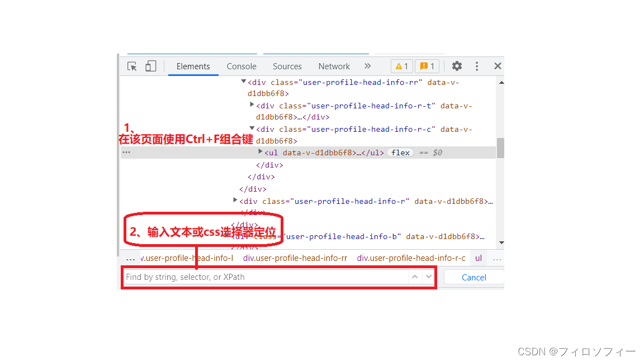The width and height of the screenshot is (644, 362).
Task: Expand the ul data-v-d1dbb6f8 node
Action: (x=260, y=151)
